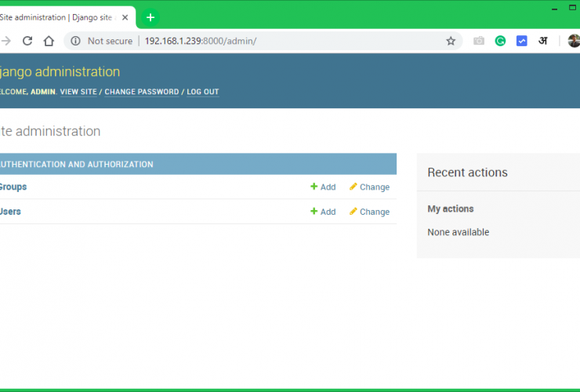The width and height of the screenshot is (580, 392).
Task: Add a new Group
Action: (x=323, y=187)
